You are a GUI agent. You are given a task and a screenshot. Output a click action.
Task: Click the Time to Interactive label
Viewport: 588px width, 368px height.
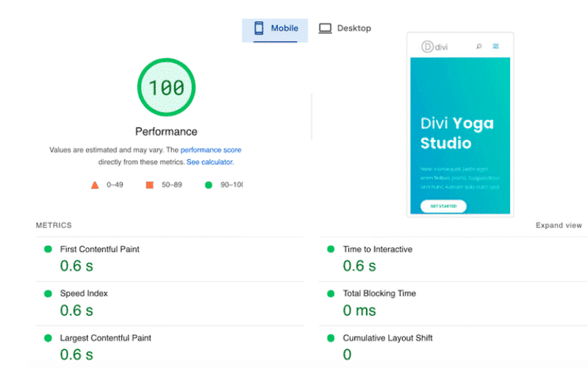[x=377, y=250]
